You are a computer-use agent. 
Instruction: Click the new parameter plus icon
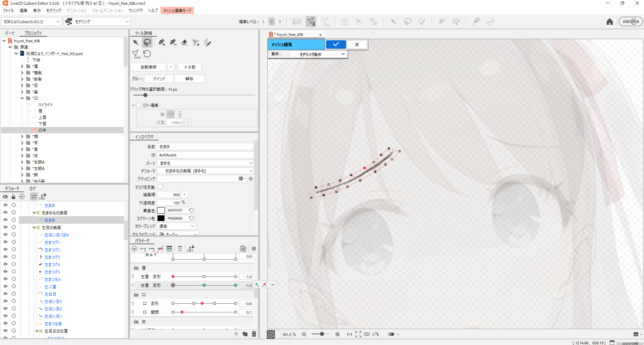click(236, 334)
